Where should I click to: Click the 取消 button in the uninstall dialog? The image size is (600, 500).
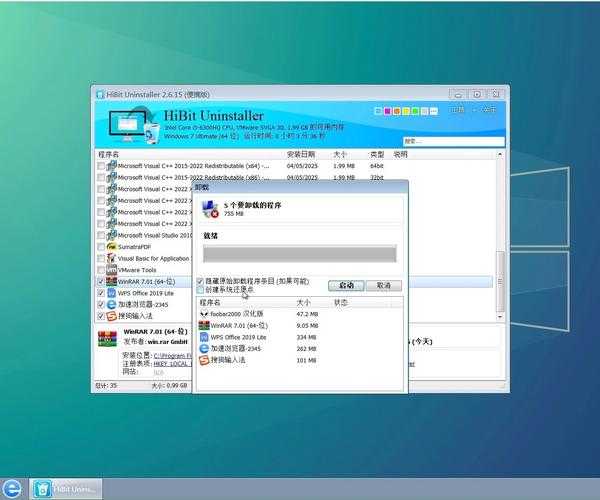[383, 285]
